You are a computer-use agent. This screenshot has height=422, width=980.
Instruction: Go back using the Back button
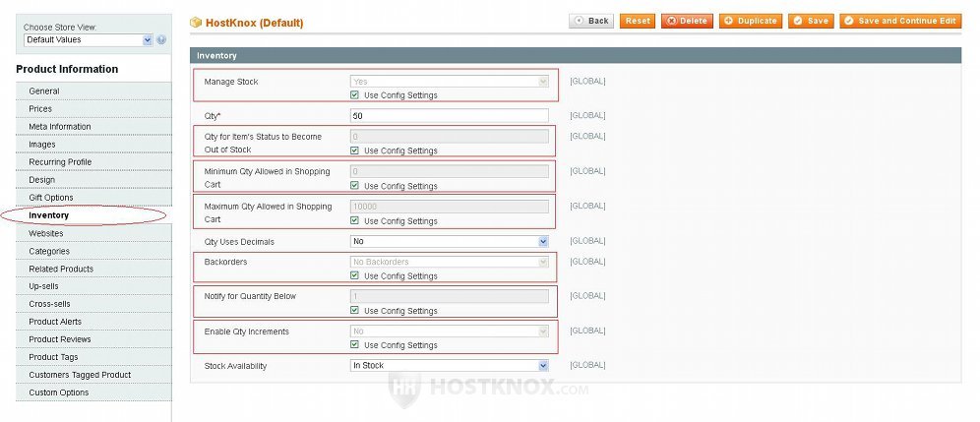(591, 21)
